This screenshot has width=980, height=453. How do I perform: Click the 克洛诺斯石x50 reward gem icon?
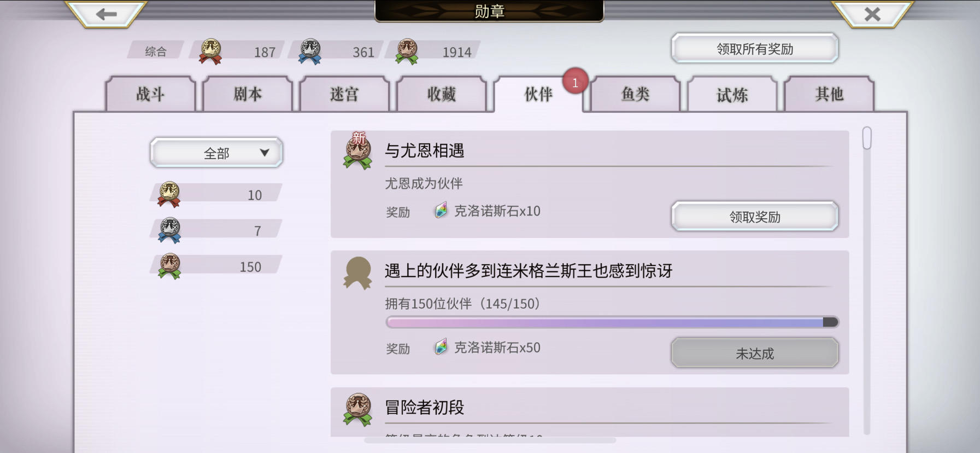tap(441, 347)
